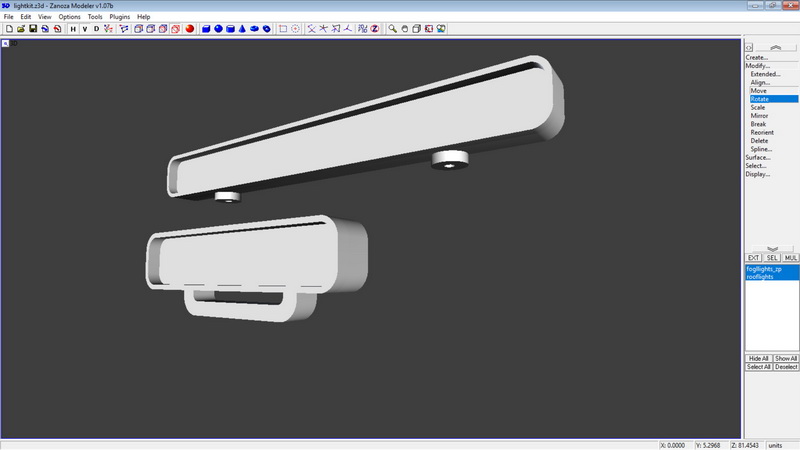Create a blue cylinder primitive

[230, 29]
